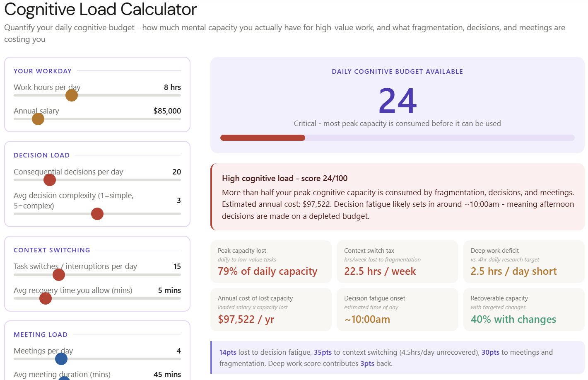Select the Peak capacity lost card

pyautogui.click(x=271, y=262)
